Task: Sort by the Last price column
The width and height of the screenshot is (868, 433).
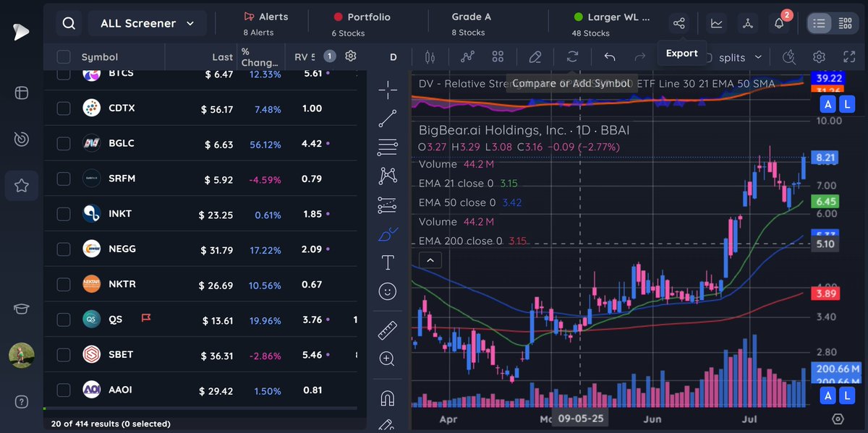Action: pos(223,57)
